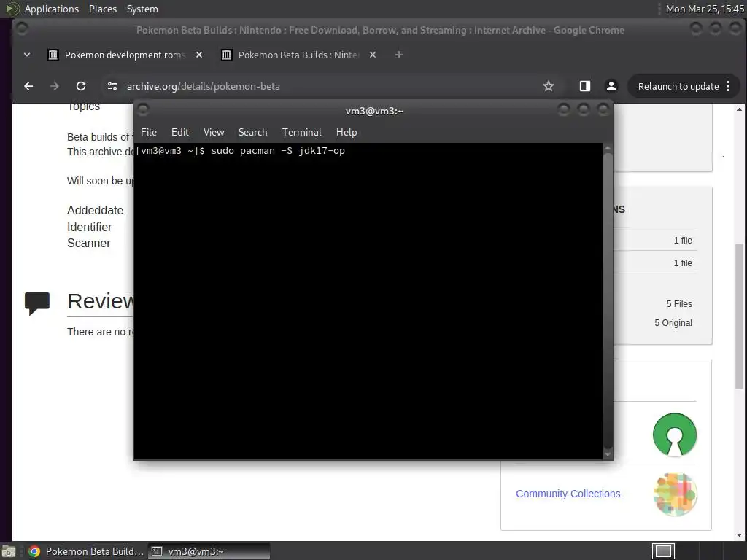Click the Chrome page scrollbar thumb
The image size is (747, 560).
(739, 316)
